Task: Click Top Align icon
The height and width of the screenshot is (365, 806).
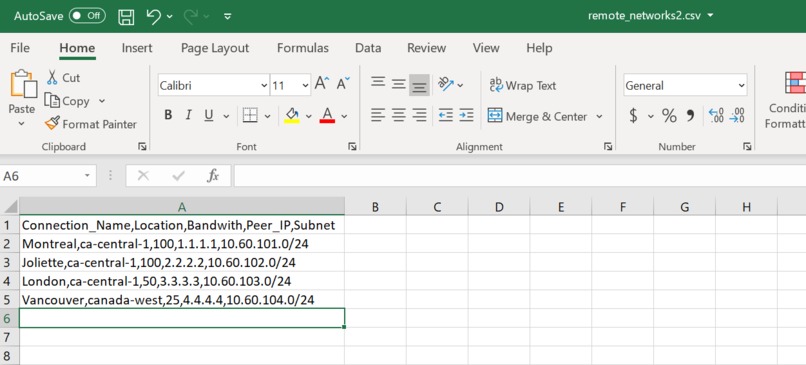Action: (378, 83)
